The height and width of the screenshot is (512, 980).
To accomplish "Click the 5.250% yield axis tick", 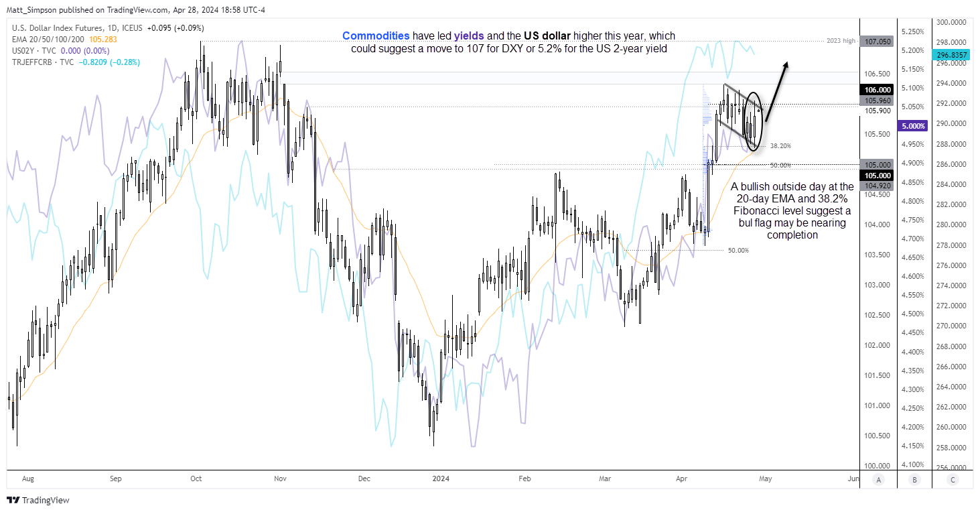I will (x=914, y=31).
